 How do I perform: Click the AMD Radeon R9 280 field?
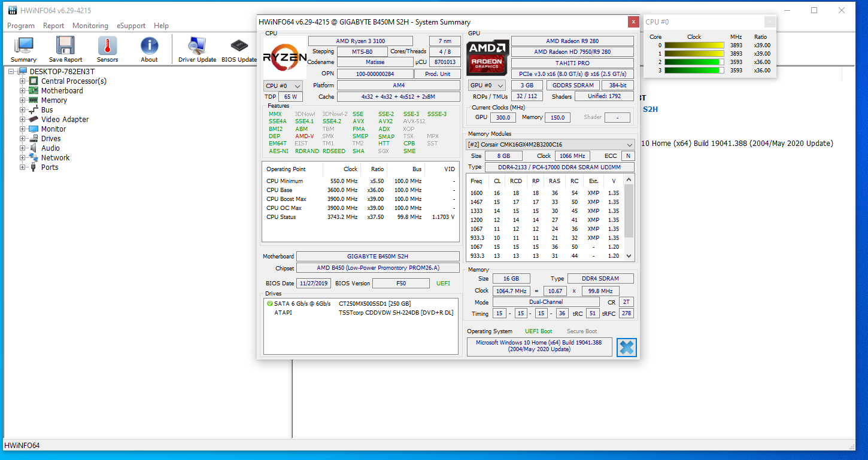pyautogui.click(x=572, y=41)
